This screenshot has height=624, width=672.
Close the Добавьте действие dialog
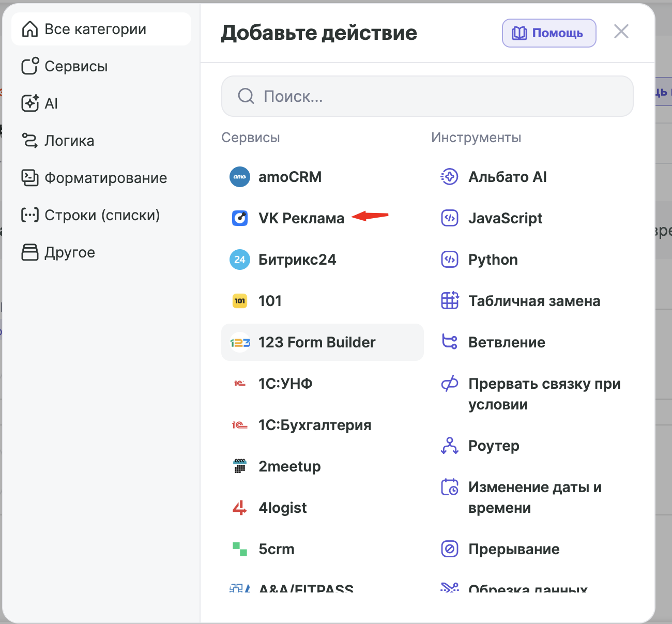tap(621, 32)
